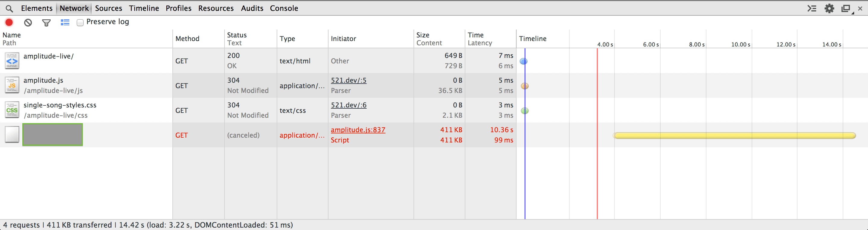Sort by the Status column header

251,39
